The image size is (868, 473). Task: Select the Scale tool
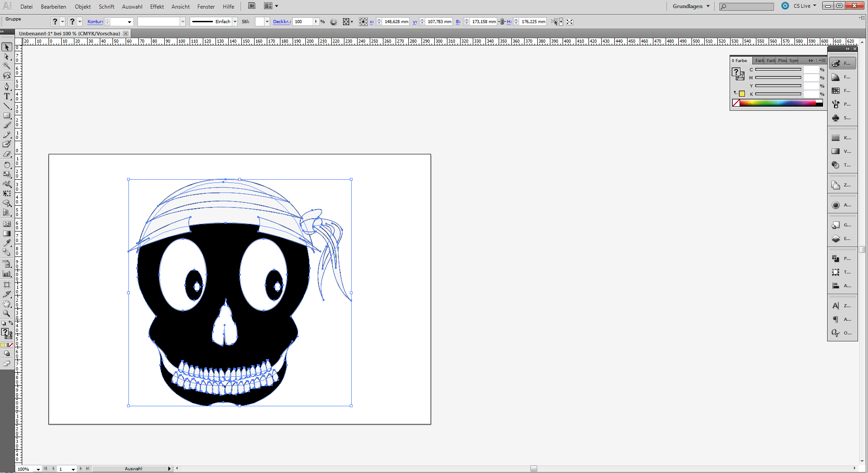pos(7,174)
